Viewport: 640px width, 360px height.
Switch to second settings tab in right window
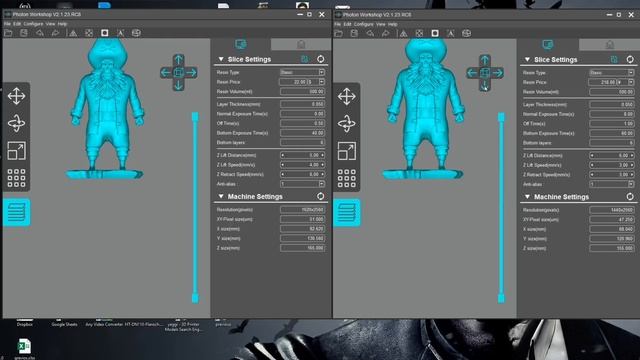pos(609,44)
